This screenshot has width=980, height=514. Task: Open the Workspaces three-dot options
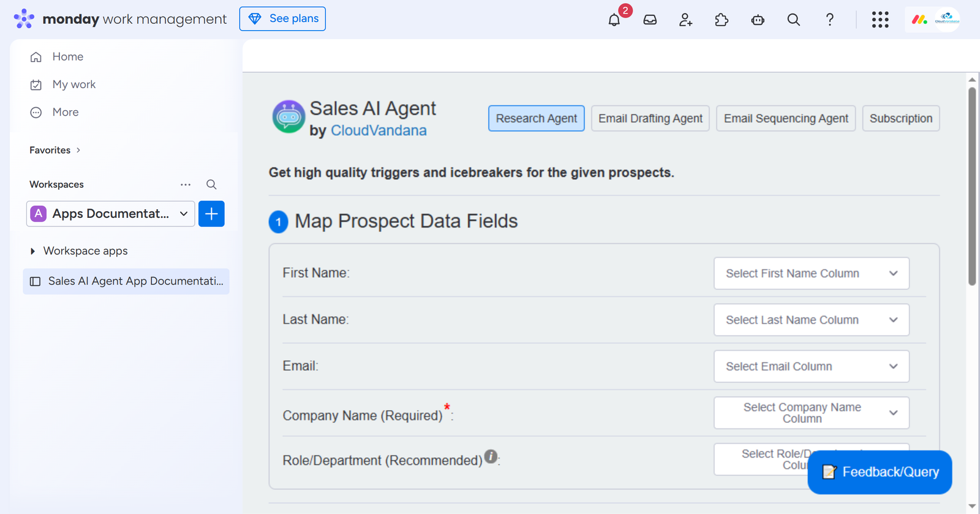click(x=186, y=184)
